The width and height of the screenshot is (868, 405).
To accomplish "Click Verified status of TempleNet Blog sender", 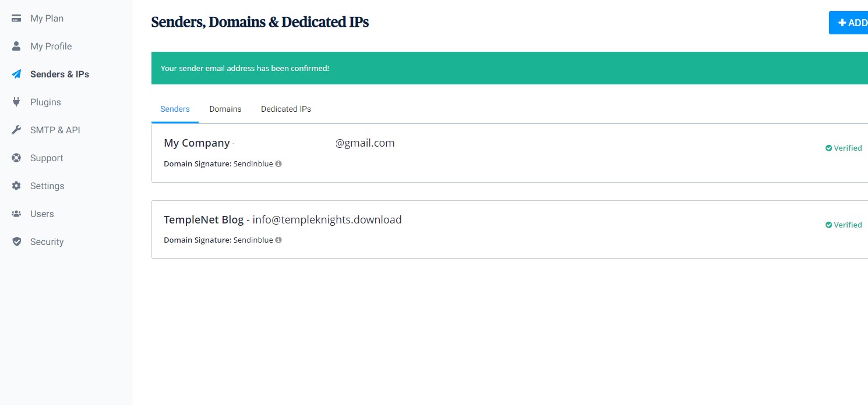I will [x=844, y=225].
